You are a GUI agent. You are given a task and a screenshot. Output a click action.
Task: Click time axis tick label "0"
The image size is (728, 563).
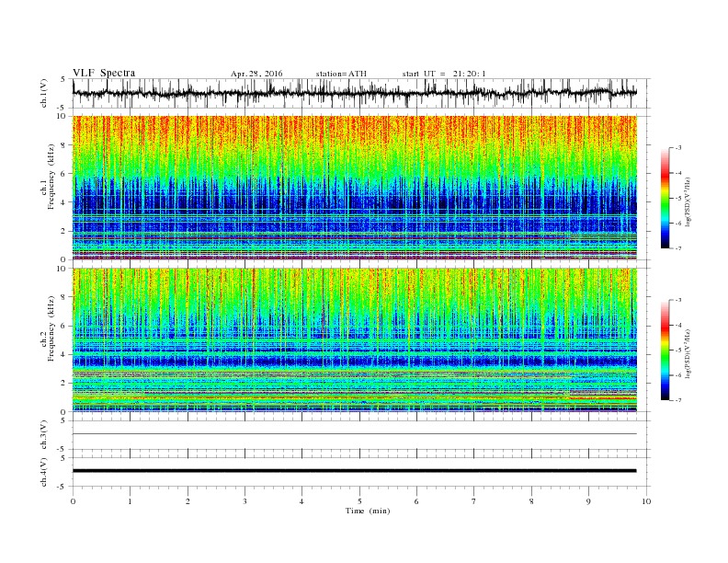73,501
